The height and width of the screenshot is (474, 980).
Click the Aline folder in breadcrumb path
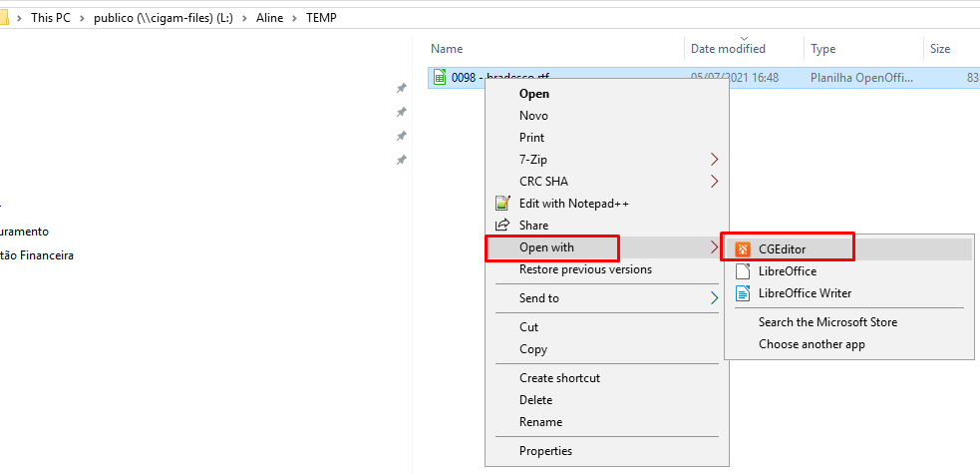click(269, 18)
